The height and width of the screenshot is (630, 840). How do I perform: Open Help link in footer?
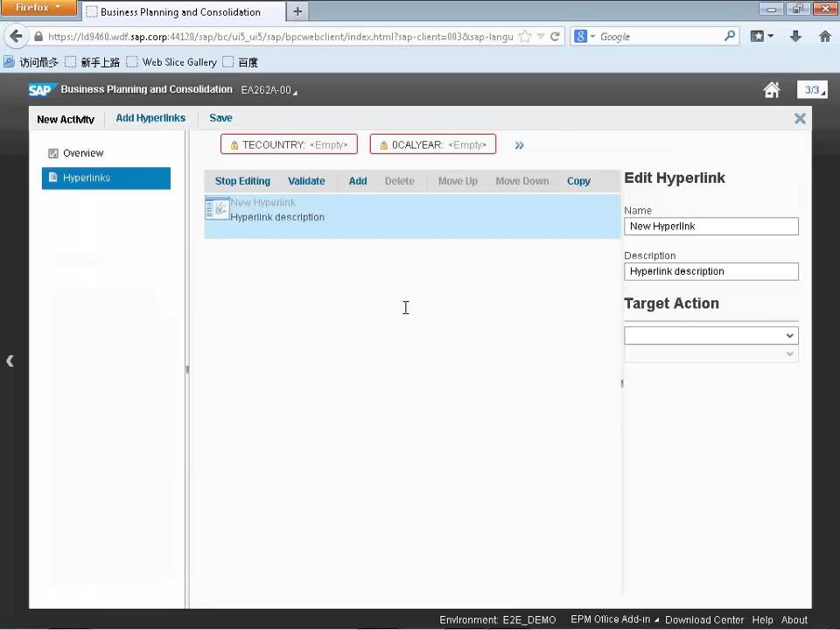click(x=762, y=619)
